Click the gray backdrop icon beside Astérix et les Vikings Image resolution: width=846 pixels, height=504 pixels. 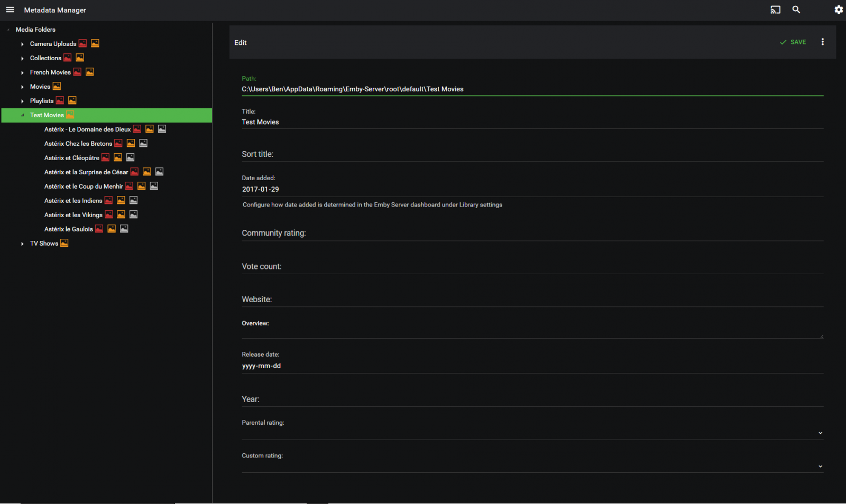point(133,214)
